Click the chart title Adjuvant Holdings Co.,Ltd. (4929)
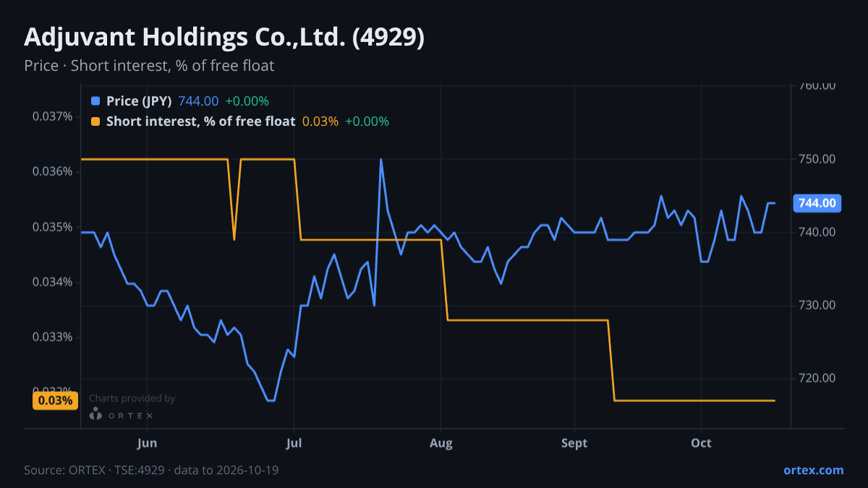Viewport: 868px width, 488px height. coord(224,38)
